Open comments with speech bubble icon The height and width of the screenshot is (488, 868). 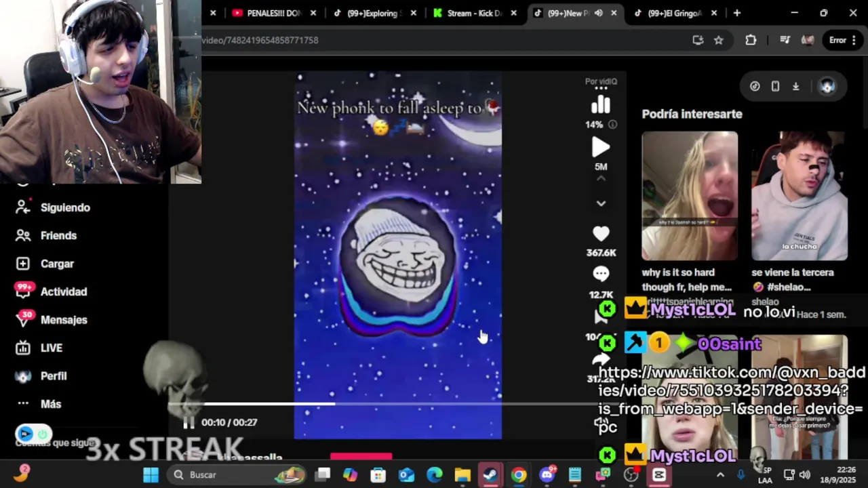pyautogui.click(x=601, y=274)
